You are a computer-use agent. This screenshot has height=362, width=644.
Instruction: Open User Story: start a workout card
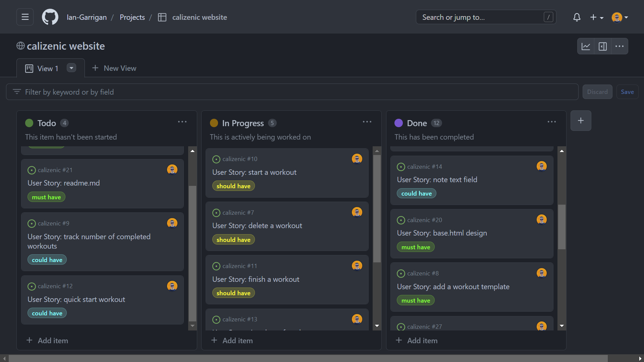coord(254,172)
